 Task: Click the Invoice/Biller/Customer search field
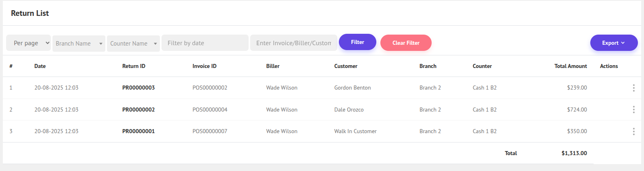click(x=293, y=43)
